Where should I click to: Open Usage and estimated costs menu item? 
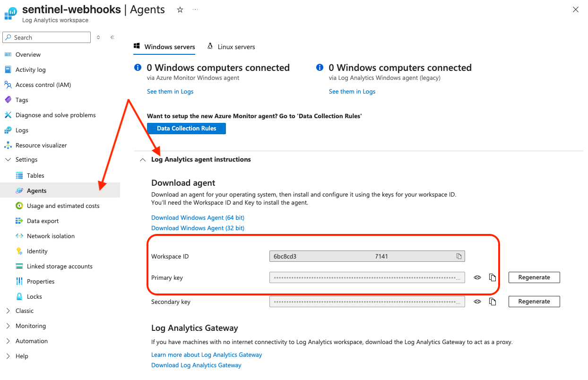pos(63,206)
